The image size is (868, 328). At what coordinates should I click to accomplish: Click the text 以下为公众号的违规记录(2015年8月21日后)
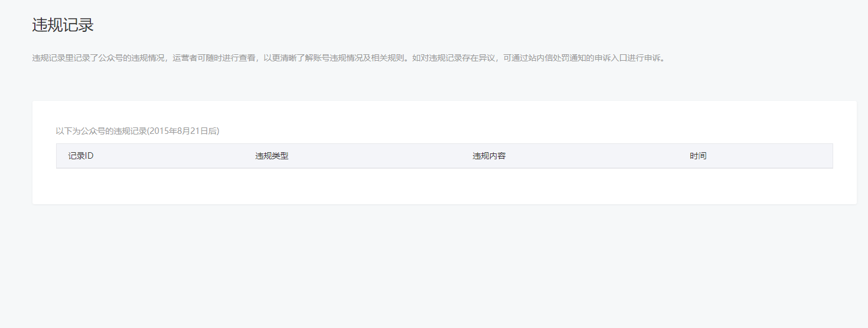click(138, 131)
